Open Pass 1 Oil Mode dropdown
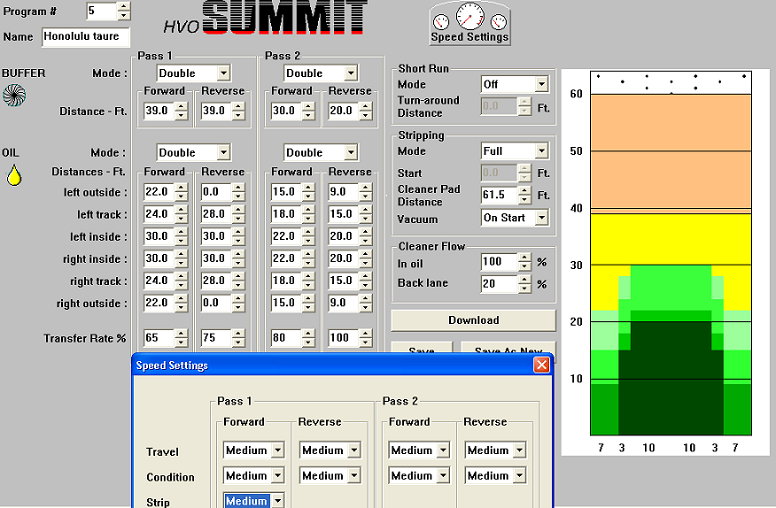 click(x=223, y=152)
